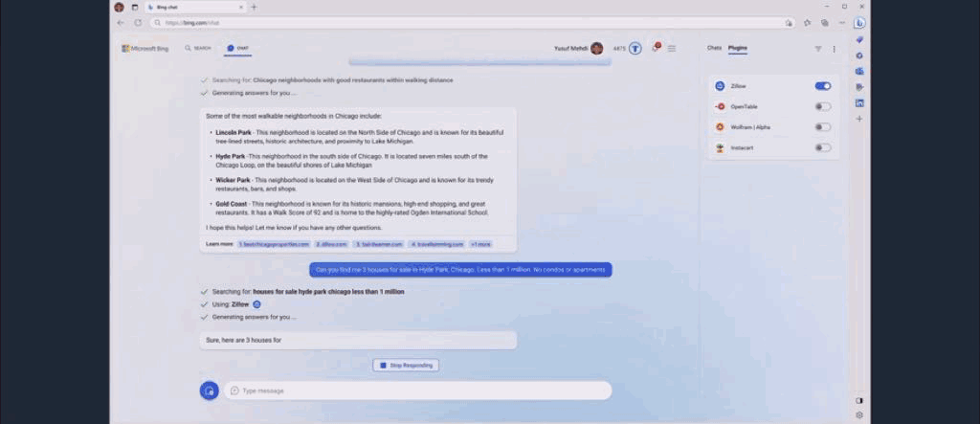Click the Microsoft Bing logo

tap(145, 48)
